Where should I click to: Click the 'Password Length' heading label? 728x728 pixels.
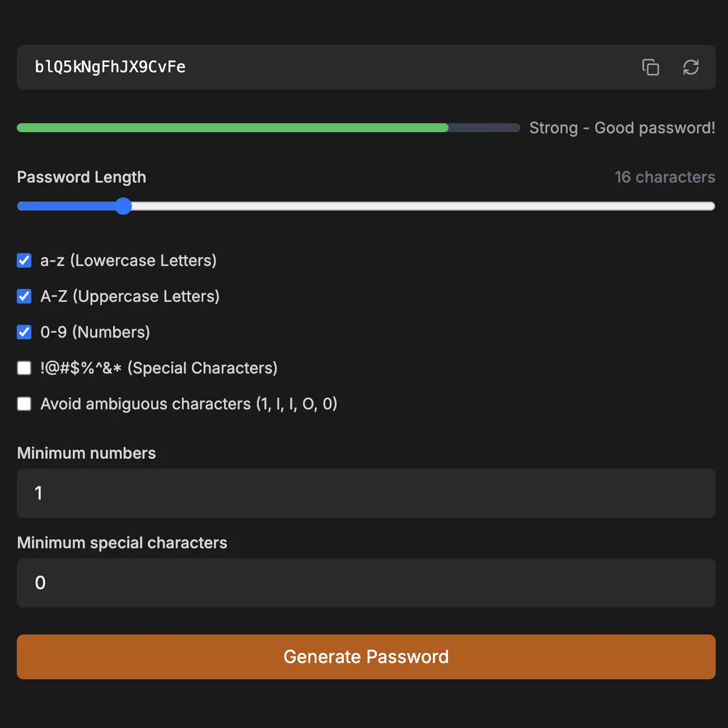[x=81, y=177]
